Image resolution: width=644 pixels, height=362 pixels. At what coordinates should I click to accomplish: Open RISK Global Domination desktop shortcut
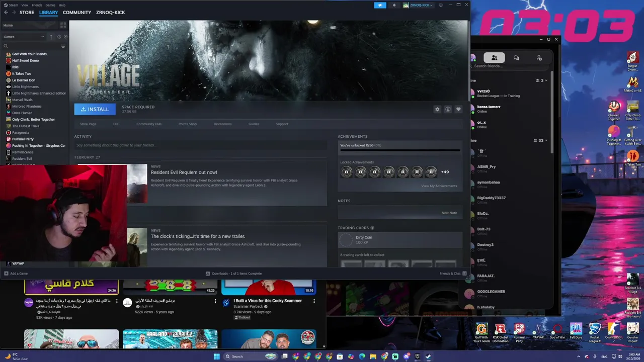point(500,332)
